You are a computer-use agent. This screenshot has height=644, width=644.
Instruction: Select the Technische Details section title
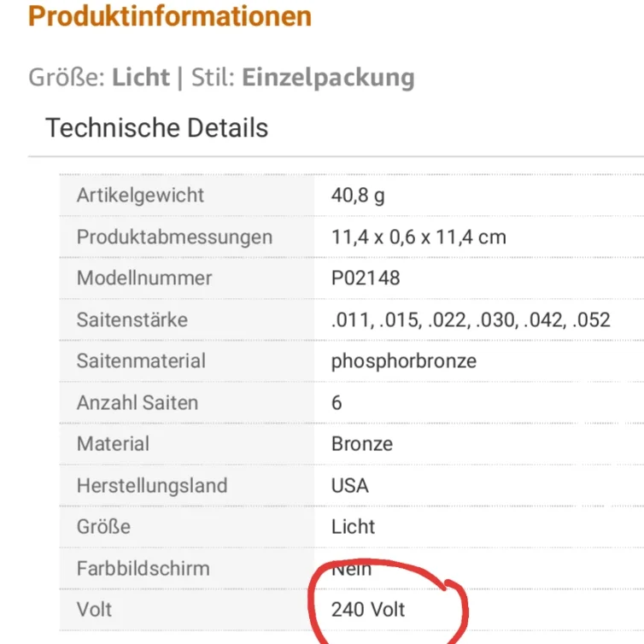pos(156,128)
